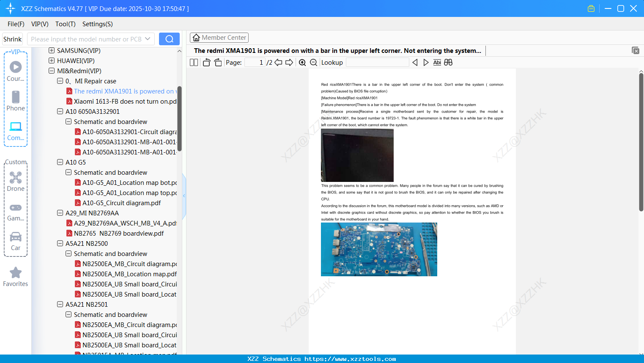Select the Phone category icon

[16, 101]
